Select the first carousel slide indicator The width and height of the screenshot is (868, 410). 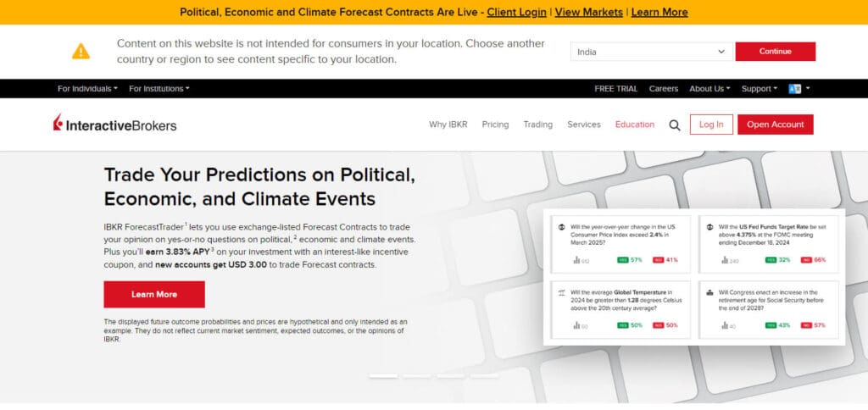coord(383,376)
